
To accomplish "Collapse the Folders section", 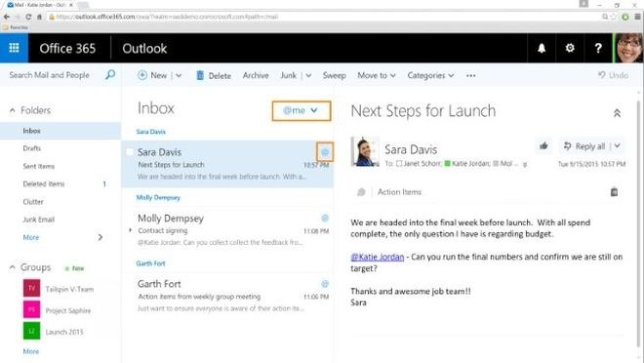I will (x=13, y=110).
